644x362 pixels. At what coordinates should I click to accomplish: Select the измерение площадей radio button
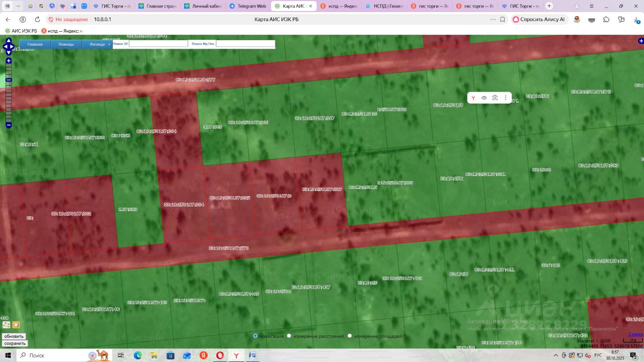point(350,336)
